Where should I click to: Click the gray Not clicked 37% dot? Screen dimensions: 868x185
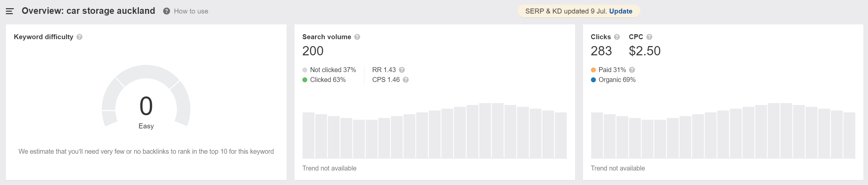pos(305,70)
